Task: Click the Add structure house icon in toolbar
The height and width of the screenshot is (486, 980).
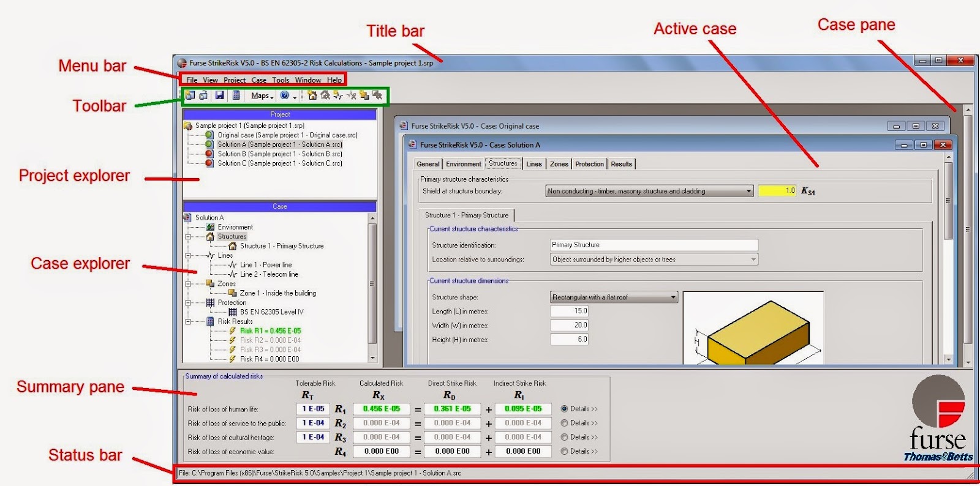Action: [312, 95]
